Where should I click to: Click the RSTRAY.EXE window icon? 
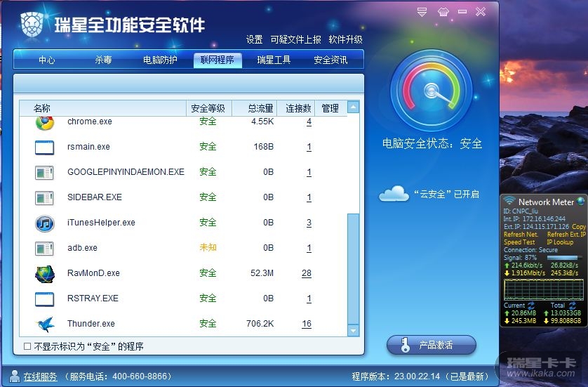click(x=44, y=299)
